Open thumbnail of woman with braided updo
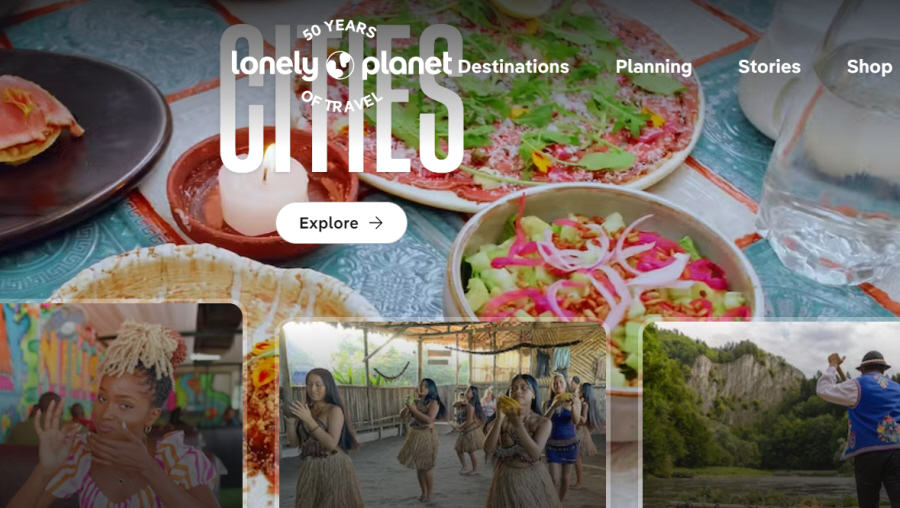The width and height of the screenshot is (900, 508). coord(121,405)
